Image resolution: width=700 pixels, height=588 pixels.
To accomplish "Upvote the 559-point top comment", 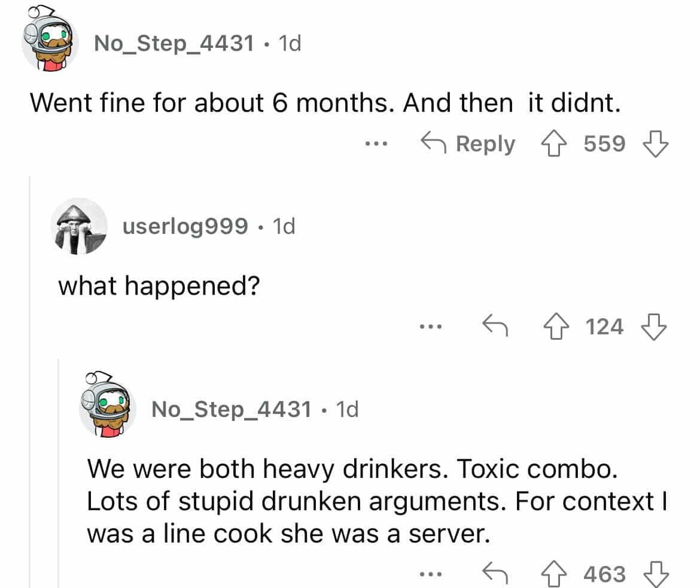I will [x=553, y=144].
